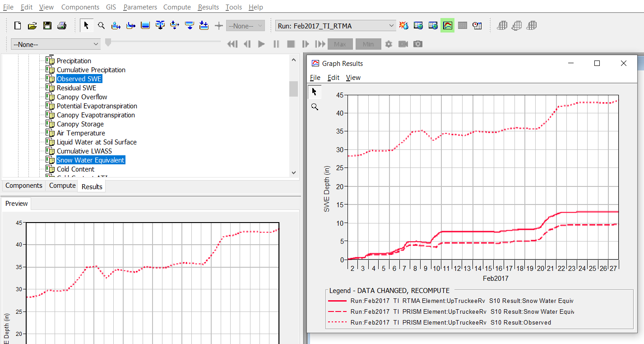Open the time-series table icon with the clock

[477, 26]
